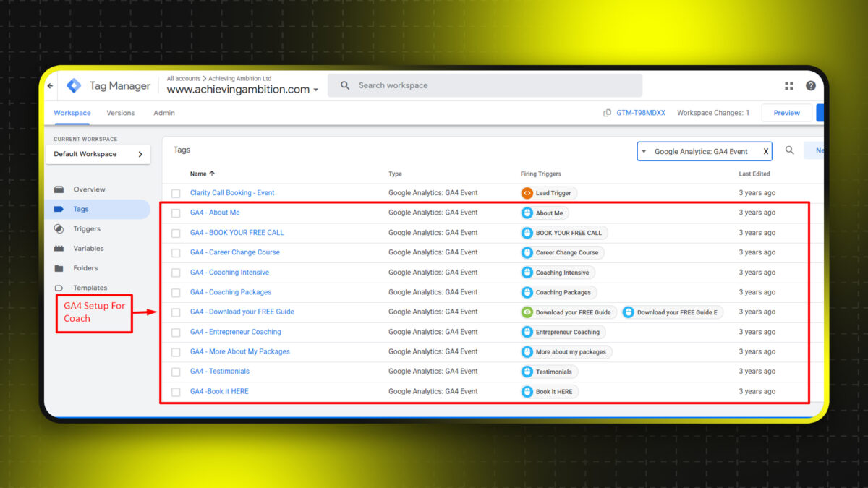Viewport: 868px width, 488px height.
Task: Click the back arrow beside Tag Manager logo
Action: (x=50, y=86)
